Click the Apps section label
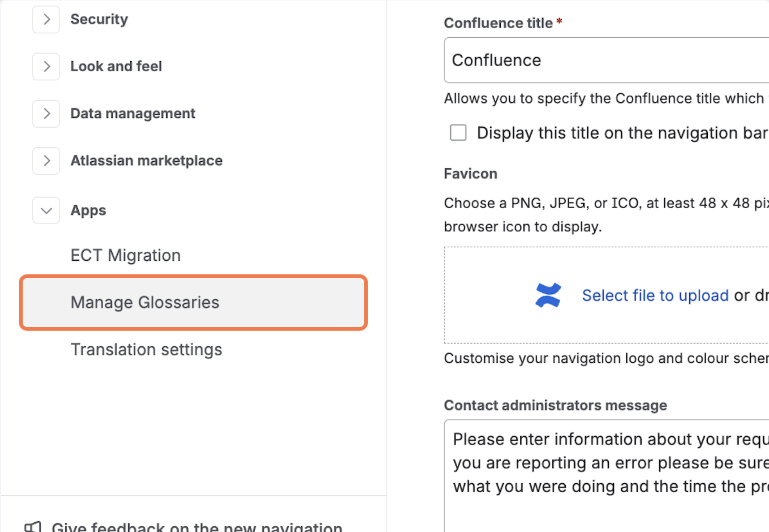The width and height of the screenshot is (769, 532). [88, 210]
